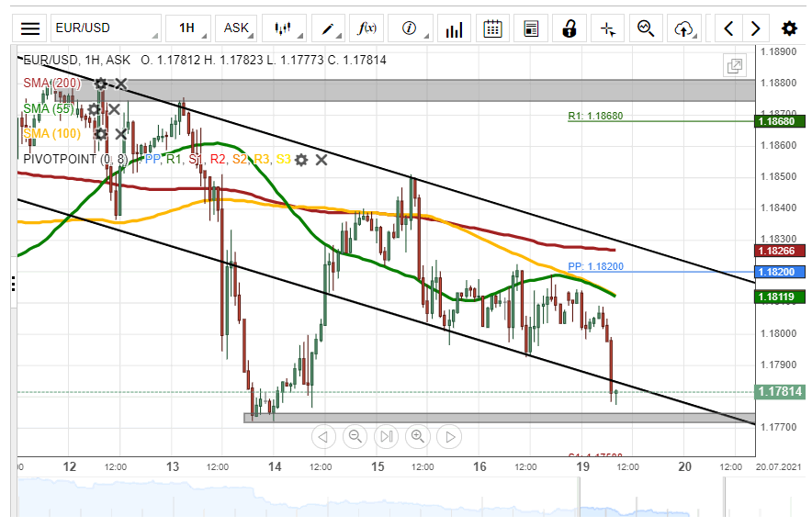This screenshot has height=527, width=812.
Task: Jump to latest candle button
Action: (387, 436)
